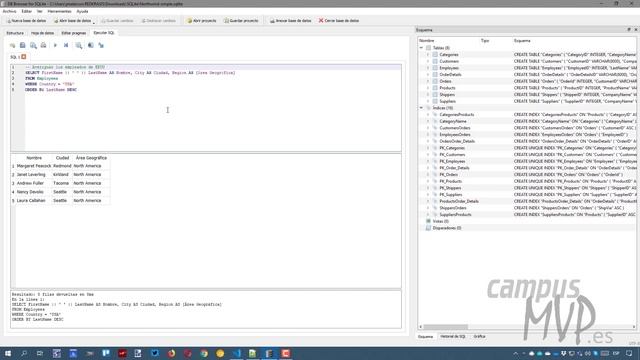Select the CategoriesProducts index row

click(x=527, y=115)
